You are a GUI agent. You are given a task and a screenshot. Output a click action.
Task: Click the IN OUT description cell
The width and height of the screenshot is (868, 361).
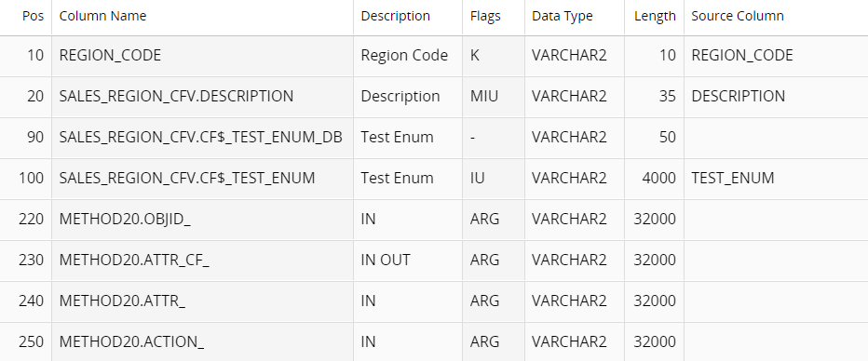(408, 260)
